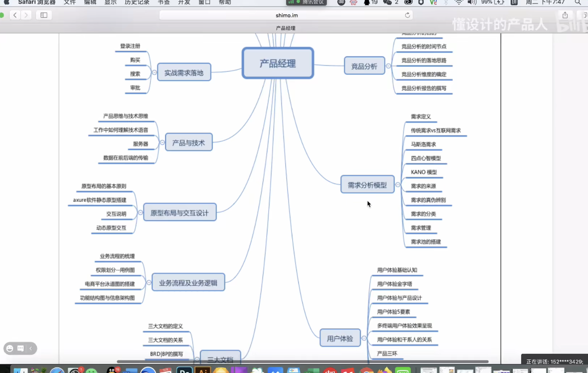Open Photoshop from the Dock

184,370
